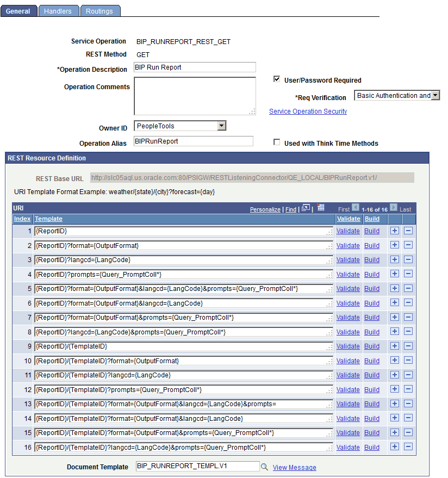Delete URI row 16 with minus button
This screenshot has width=448, height=478.
(x=408, y=447)
